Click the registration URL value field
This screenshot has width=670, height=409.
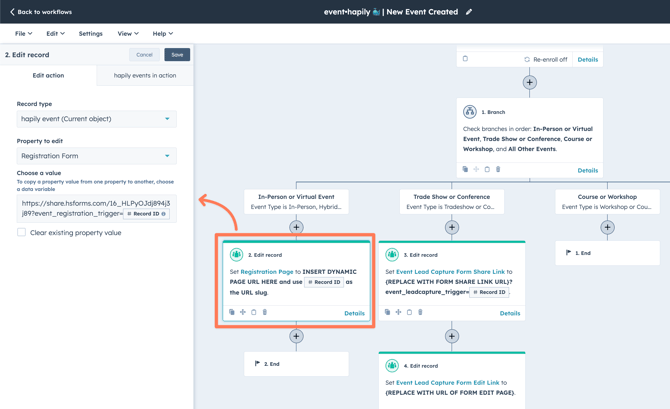[x=70, y=208]
